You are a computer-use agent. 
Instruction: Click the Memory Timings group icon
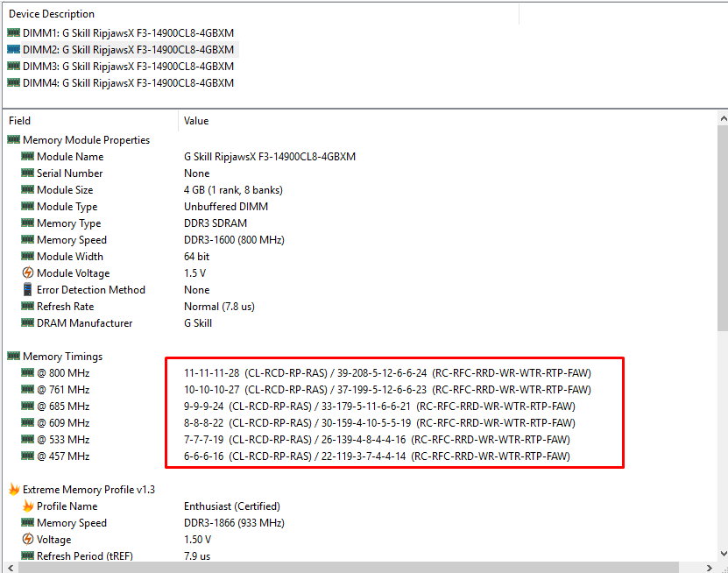[13, 356]
